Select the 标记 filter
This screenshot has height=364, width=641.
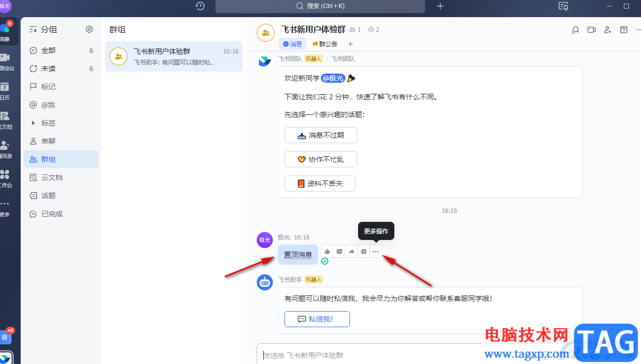61,87
